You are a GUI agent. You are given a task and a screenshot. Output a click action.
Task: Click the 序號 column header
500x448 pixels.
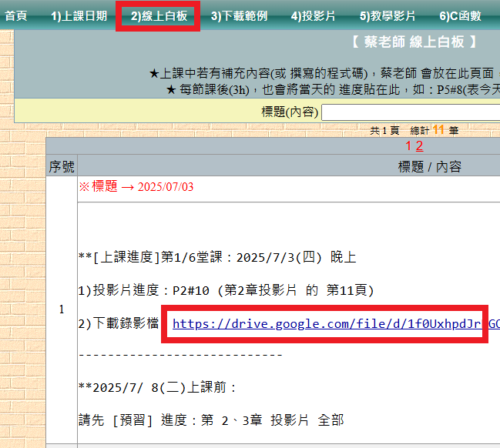(62, 166)
